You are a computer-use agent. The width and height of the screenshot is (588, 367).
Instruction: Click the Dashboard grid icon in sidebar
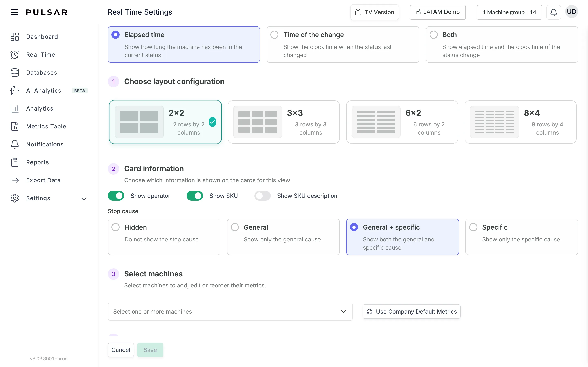(x=14, y=37)
